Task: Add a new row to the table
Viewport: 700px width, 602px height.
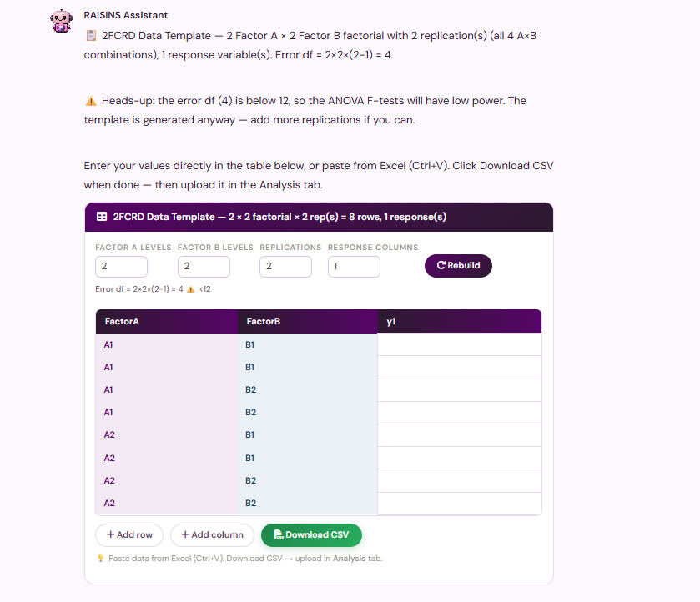Action: [x=129, y=534]
